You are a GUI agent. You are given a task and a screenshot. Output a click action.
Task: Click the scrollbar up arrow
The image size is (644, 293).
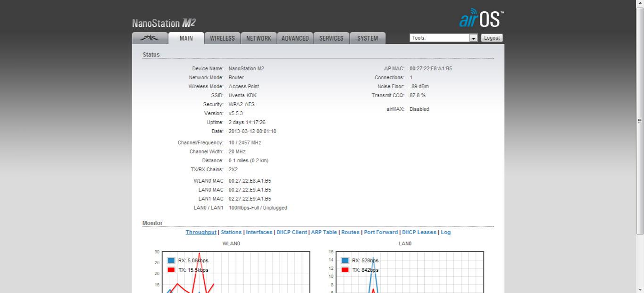pyautogui.click(x=640, y=4)
